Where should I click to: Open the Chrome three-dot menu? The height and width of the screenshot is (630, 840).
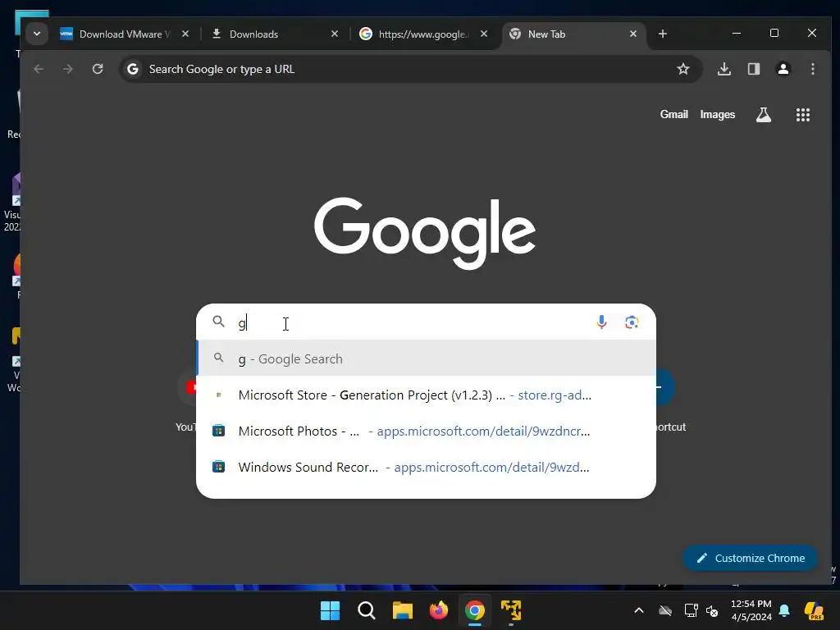pyautogui.click(x=813, y=69)
